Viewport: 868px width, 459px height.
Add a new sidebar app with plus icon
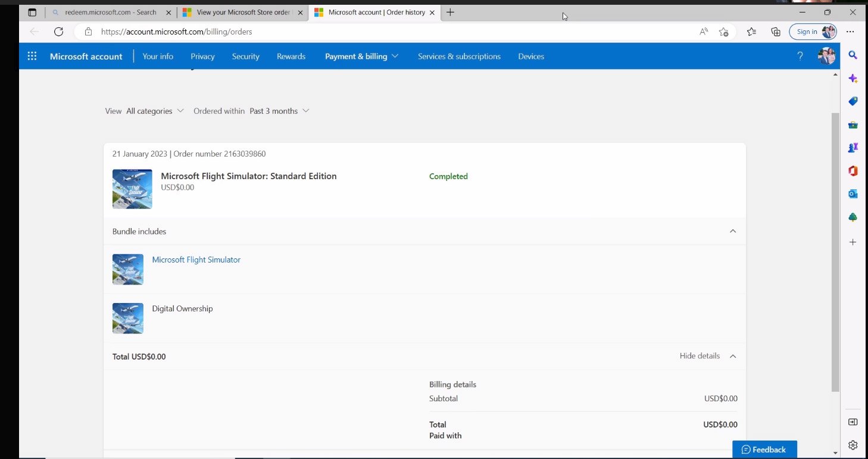(853, 242)
